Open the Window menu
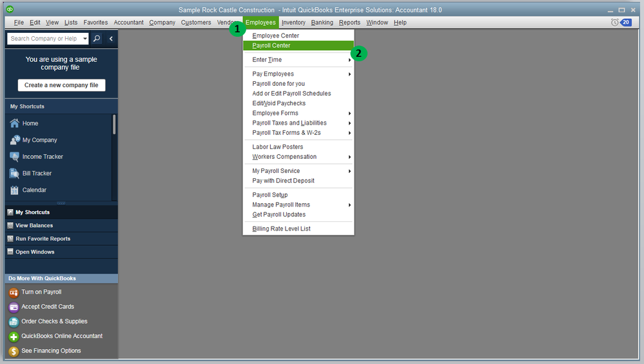 coord(377,23)
